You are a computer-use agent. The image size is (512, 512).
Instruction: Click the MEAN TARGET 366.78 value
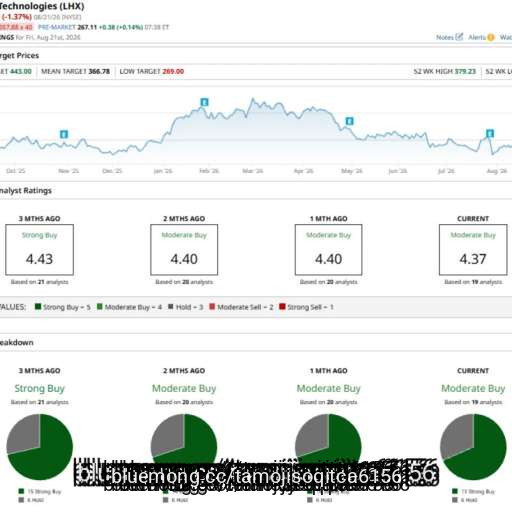tap(99, 71)
